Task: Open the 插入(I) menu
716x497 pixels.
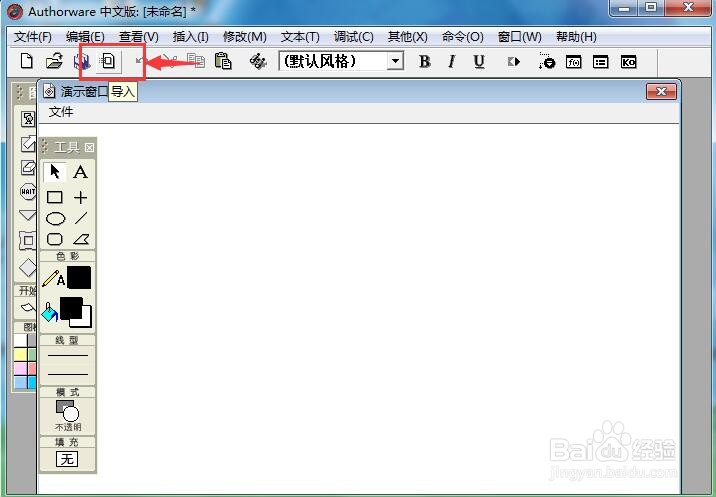Action: pyautogui.click(x=190, y=37)
